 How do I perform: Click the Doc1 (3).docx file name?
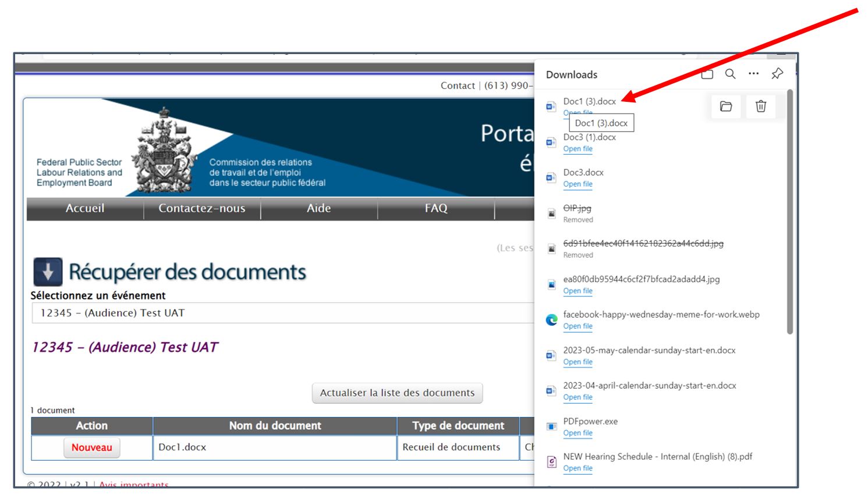pyautogui.click(x=589, y=101)
